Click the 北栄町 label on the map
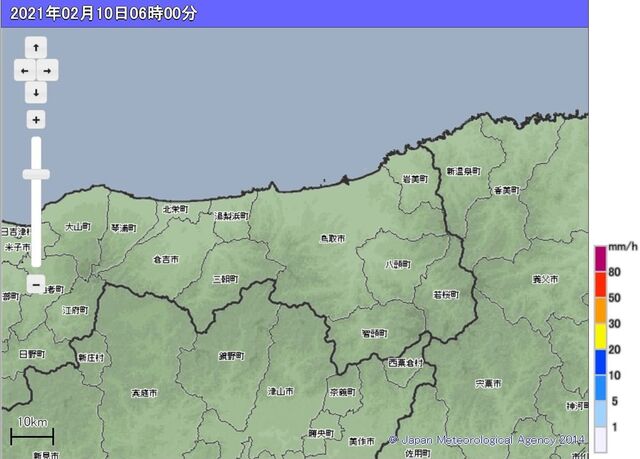Screen dimensions: 640x459 176,209
